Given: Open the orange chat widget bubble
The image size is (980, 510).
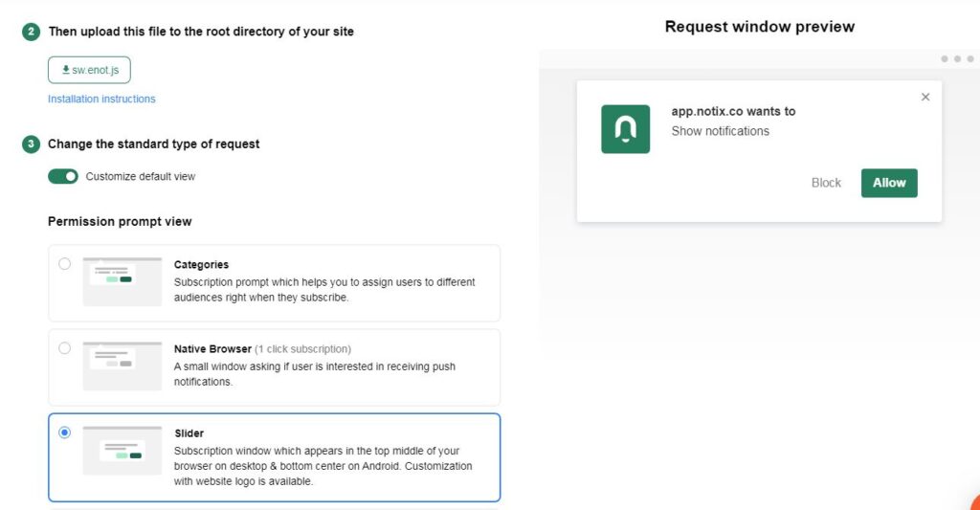Looking at the screenshot, I should 973,503.
